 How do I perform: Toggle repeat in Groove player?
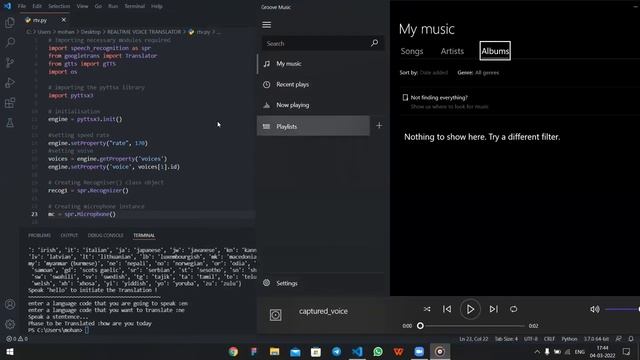click(x=513, y=309)
